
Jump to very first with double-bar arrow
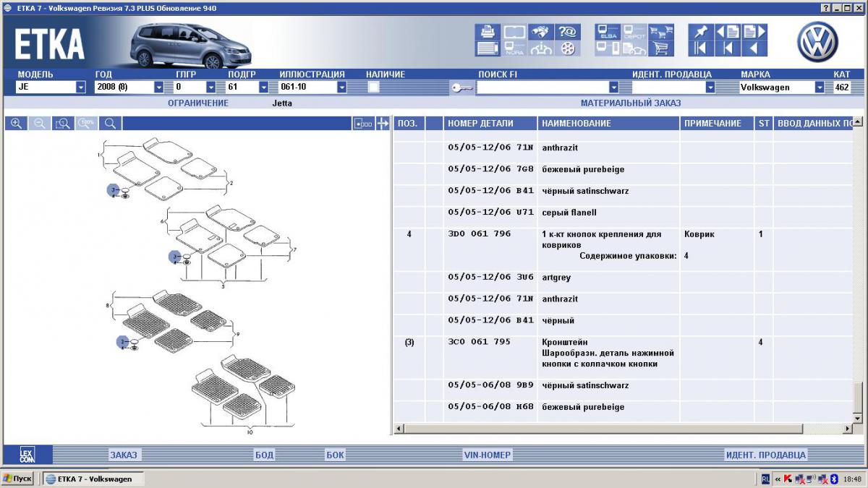click(700, 48)
